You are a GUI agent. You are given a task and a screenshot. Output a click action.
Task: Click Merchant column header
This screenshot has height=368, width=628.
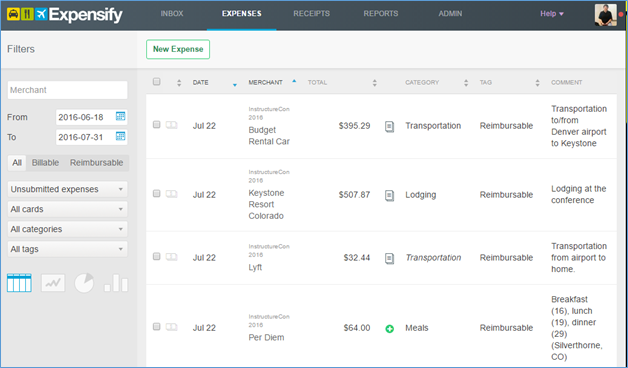266,82
